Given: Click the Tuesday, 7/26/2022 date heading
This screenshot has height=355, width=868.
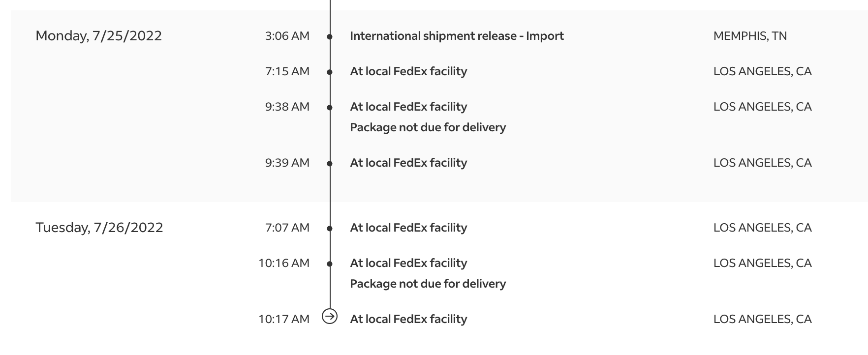Looking at the screenshot, I should [x=99, y=228].
